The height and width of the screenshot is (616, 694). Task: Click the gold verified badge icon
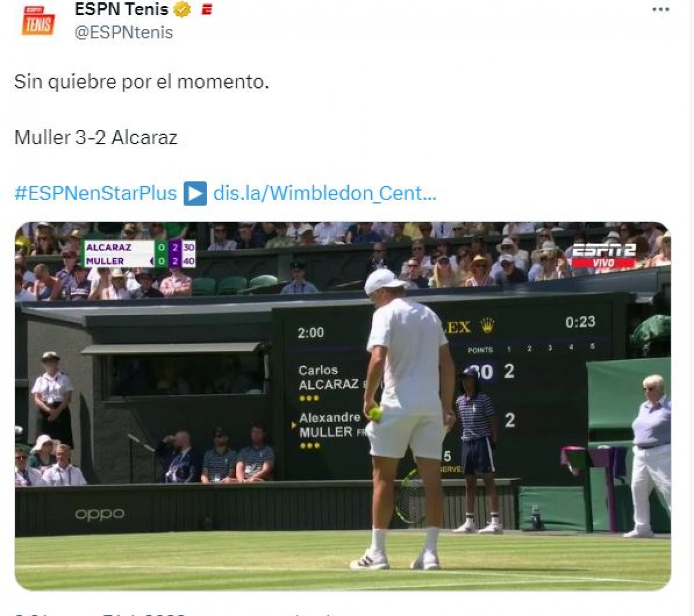click(182, 9)
